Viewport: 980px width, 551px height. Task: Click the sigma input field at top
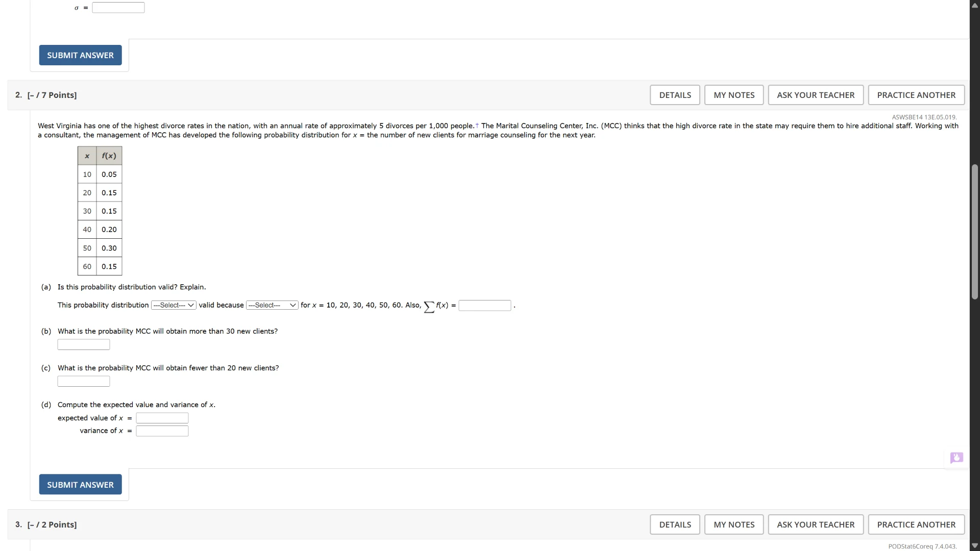(118, 8)
